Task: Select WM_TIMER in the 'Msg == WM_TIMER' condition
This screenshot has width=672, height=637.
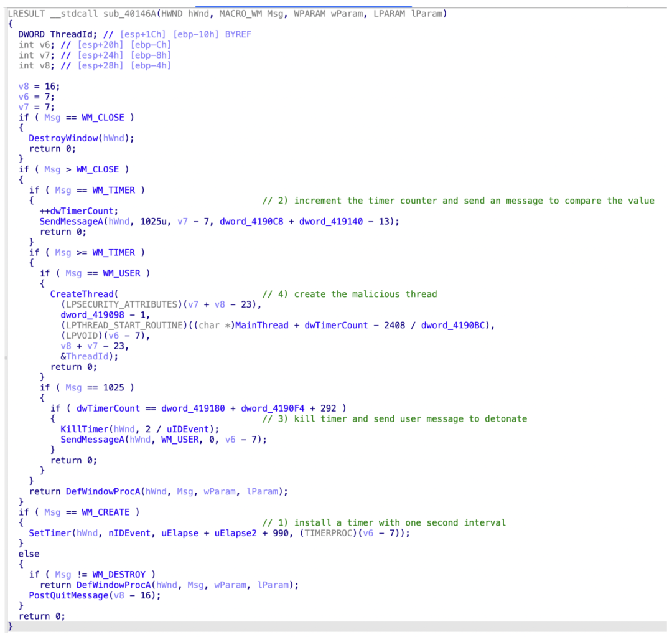Action: (114, 190)
